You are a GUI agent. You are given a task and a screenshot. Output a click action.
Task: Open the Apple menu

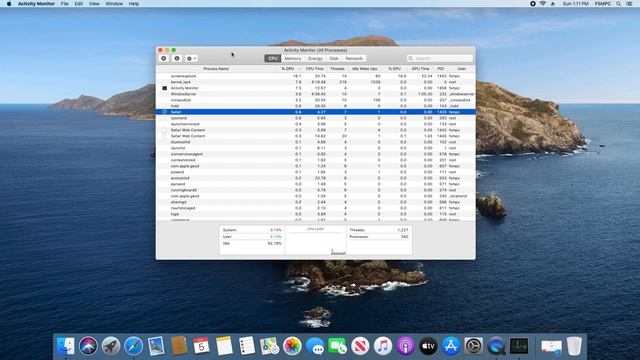click(9, 4)
